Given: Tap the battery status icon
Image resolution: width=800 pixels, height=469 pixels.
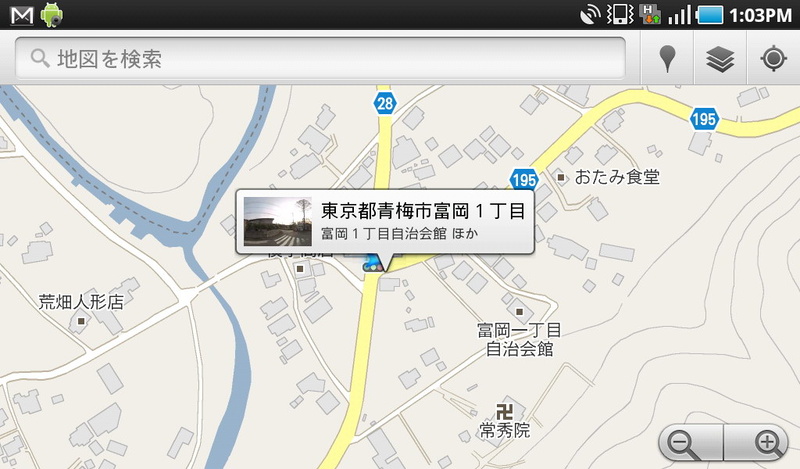Looking at the screenshot, I should coord(710,15).
